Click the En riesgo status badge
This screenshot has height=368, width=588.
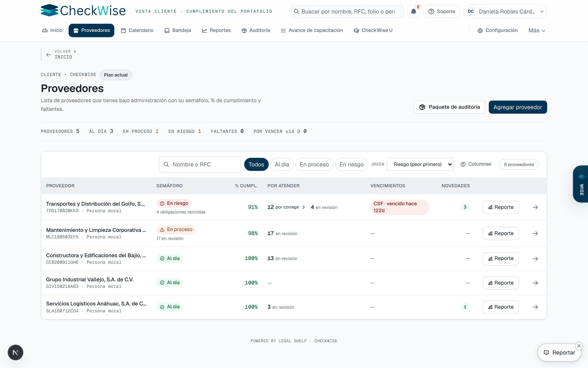click(x=174, y=203)
